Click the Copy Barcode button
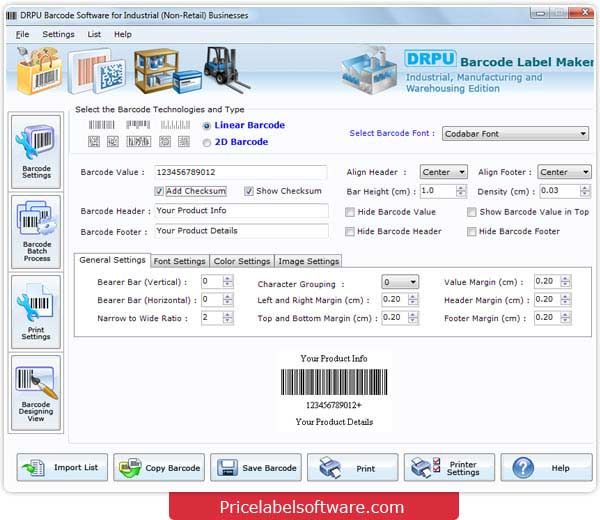This screenshot has width=600, height=520. [x=159, y=467]
